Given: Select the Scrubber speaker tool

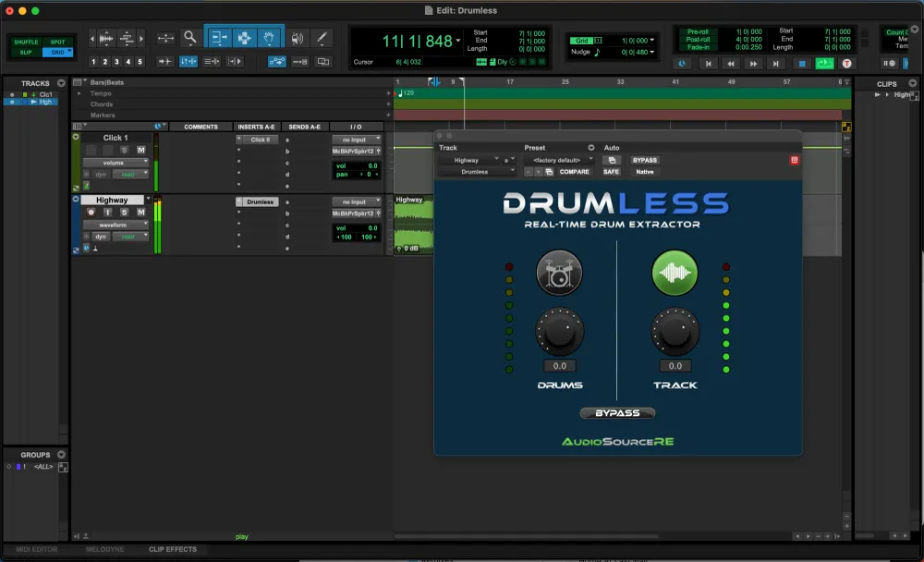Looking at the screenshot, I should point(298,38).
